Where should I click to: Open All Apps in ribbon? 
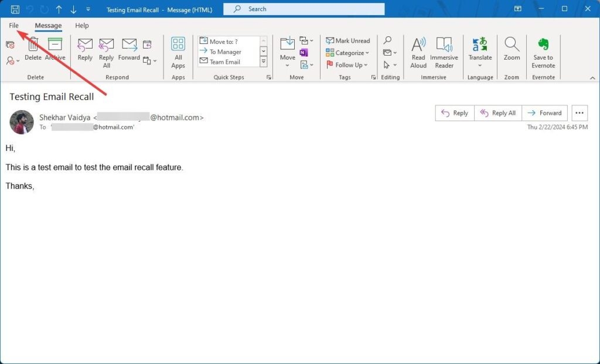click(178, 53)
